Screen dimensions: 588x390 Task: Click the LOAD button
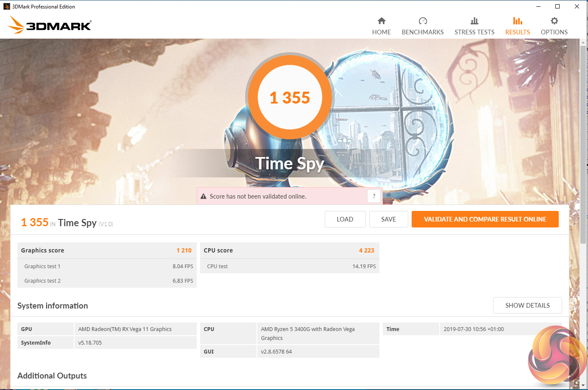click(345, 219)
